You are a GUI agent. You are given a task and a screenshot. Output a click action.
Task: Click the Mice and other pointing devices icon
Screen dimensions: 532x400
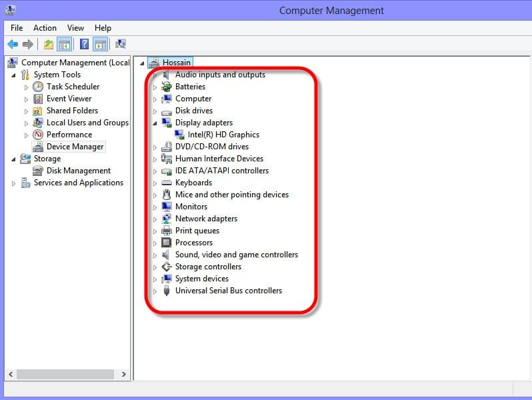click(167, 195)
